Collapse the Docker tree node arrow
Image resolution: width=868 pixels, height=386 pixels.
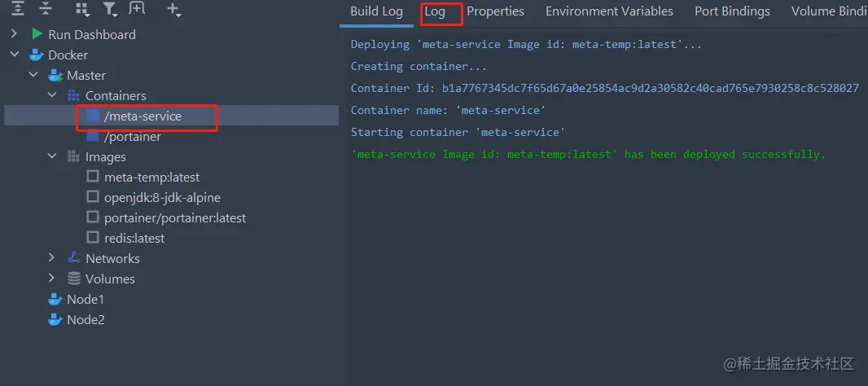(15, 55)
